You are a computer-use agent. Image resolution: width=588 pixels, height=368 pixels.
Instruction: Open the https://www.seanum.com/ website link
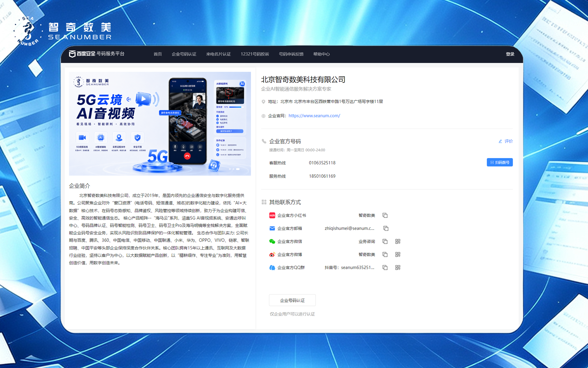pyautogui.click(x=314, y=116)
